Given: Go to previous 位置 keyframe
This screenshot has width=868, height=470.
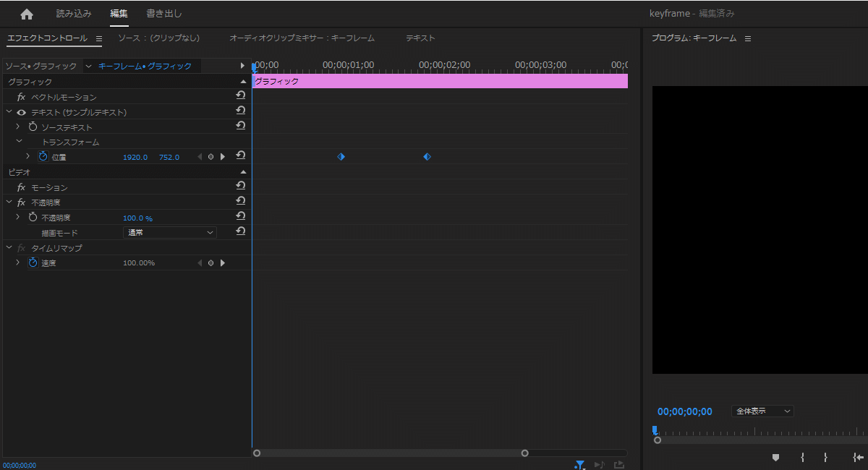Looking at the screenshot, I should click(200, 157).
